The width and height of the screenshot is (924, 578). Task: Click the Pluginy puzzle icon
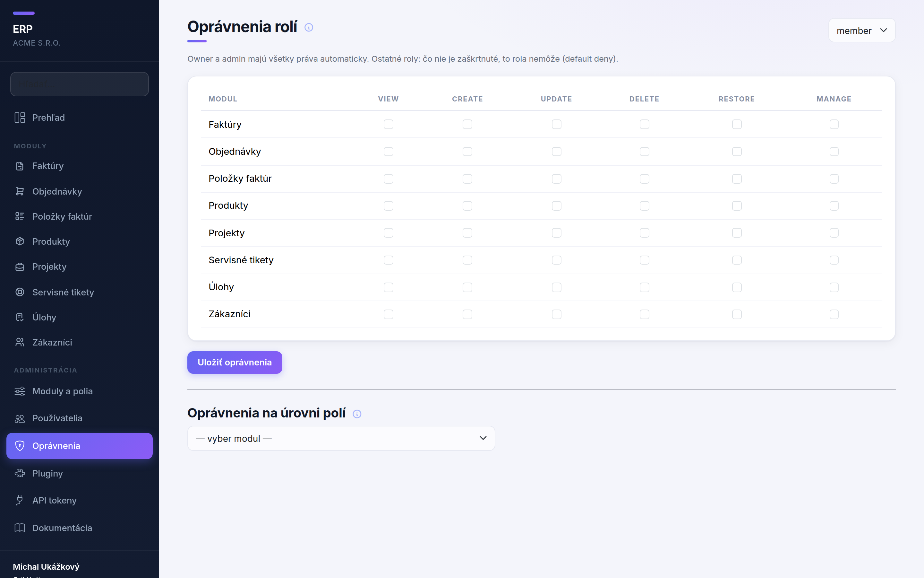[20, 473]
